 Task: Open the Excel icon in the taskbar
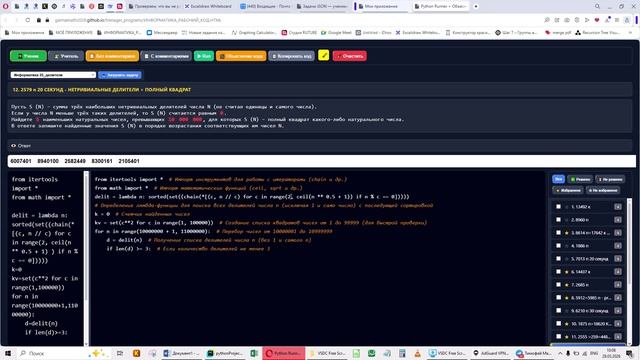click(x=253, y=353)
